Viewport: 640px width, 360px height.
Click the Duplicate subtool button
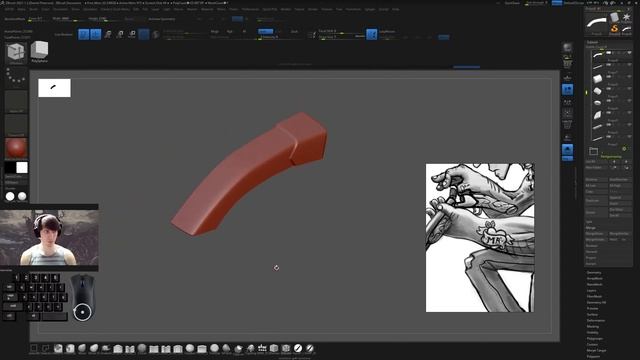tap(596, 201)
